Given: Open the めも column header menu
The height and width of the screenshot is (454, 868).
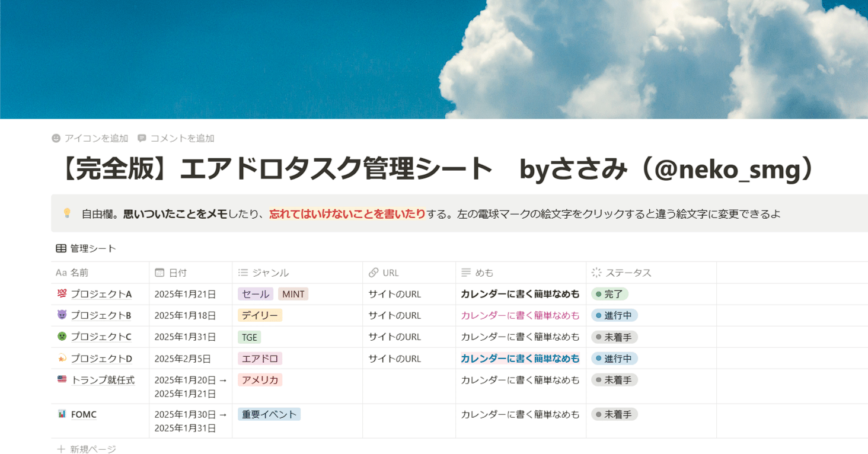Looking at the screenshot, I should coord(477,273).
